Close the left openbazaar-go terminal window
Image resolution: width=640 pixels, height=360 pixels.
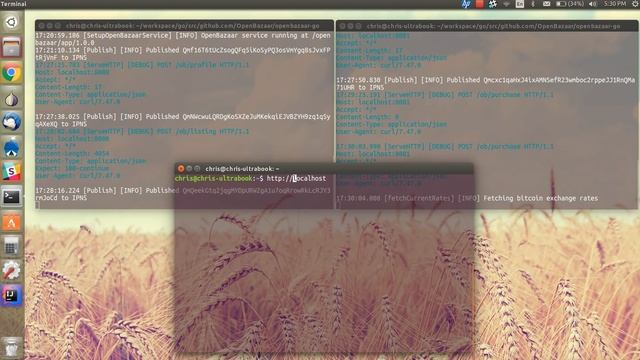pyautogui.click(x=42, y=26)
